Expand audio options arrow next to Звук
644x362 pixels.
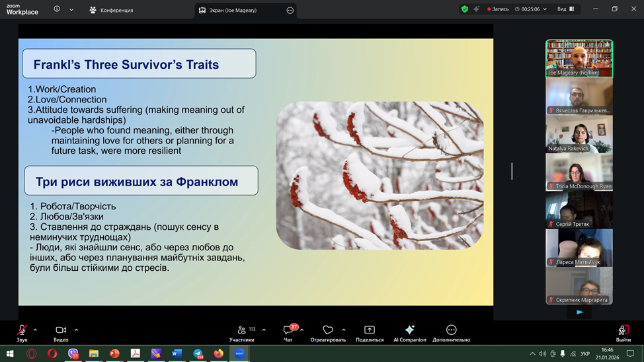pyautogui.click(x=35, y=330)
